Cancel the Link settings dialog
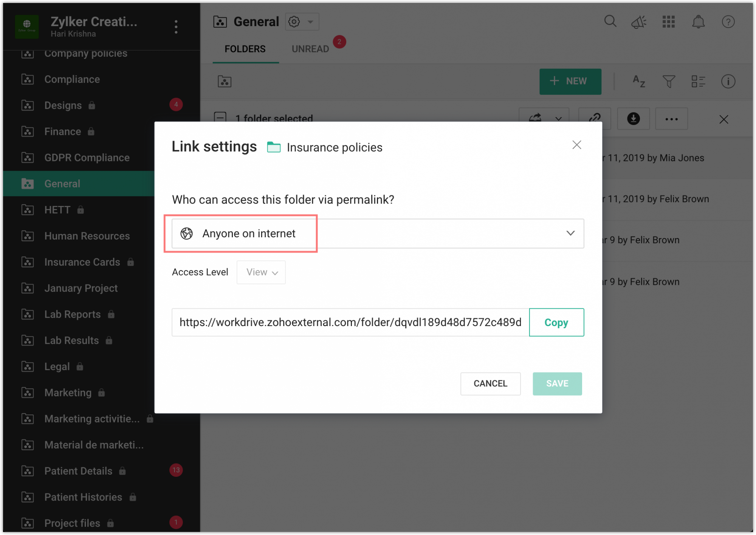 click(490, 383)
